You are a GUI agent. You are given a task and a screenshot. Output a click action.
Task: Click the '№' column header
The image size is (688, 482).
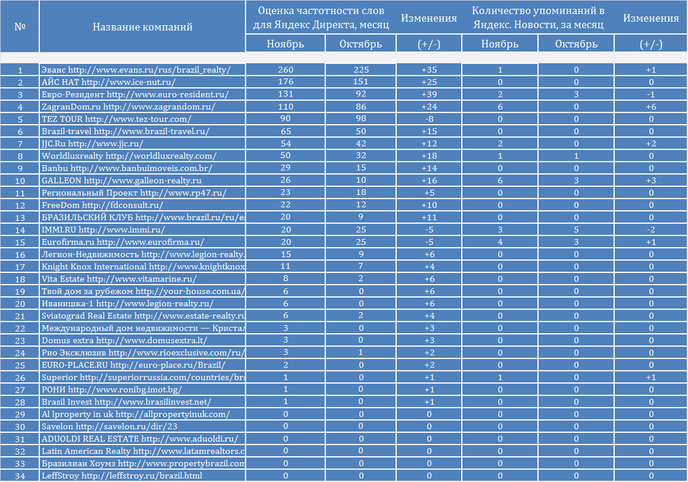[x=19, y=26]
